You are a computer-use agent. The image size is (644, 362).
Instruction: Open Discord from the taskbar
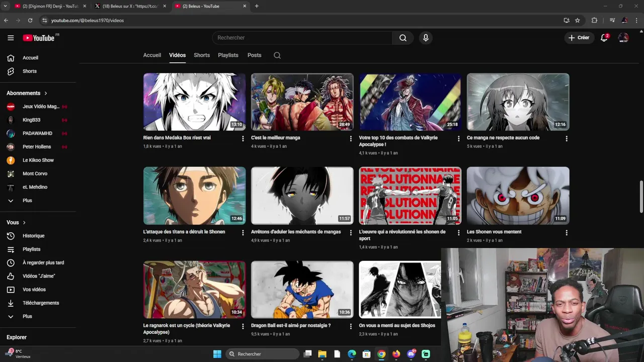[x=411, y=354]
